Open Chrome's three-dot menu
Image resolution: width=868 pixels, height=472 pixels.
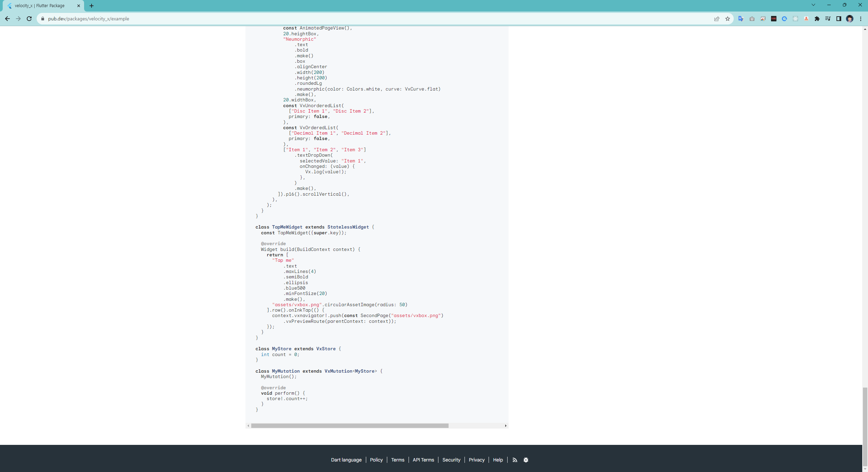(861, 19)
